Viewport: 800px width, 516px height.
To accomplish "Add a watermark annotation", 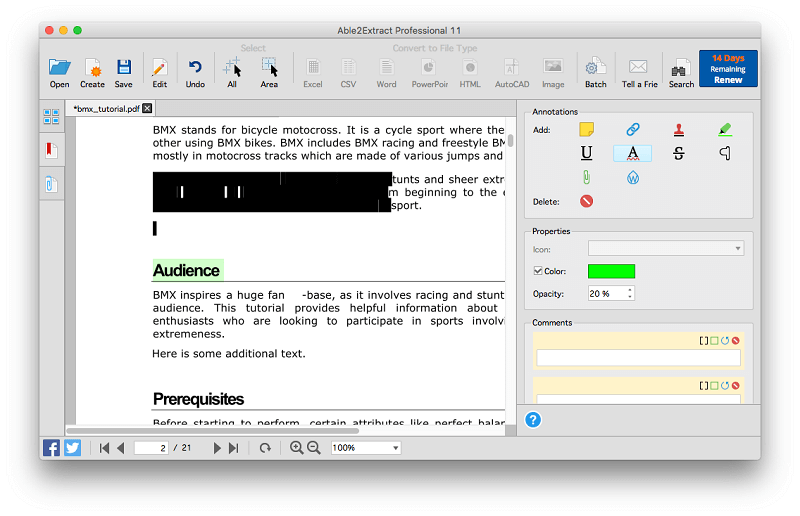I will 633,178.
